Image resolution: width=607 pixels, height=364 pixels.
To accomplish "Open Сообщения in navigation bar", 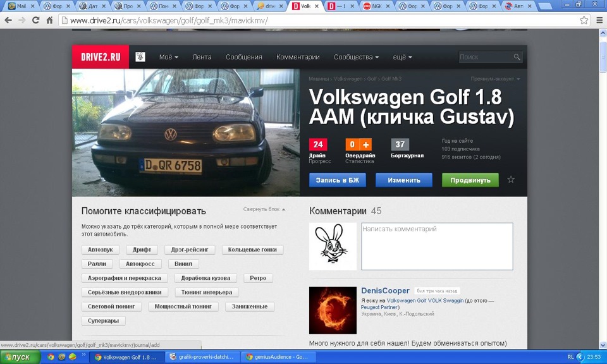I will click(x=244, y=57).
